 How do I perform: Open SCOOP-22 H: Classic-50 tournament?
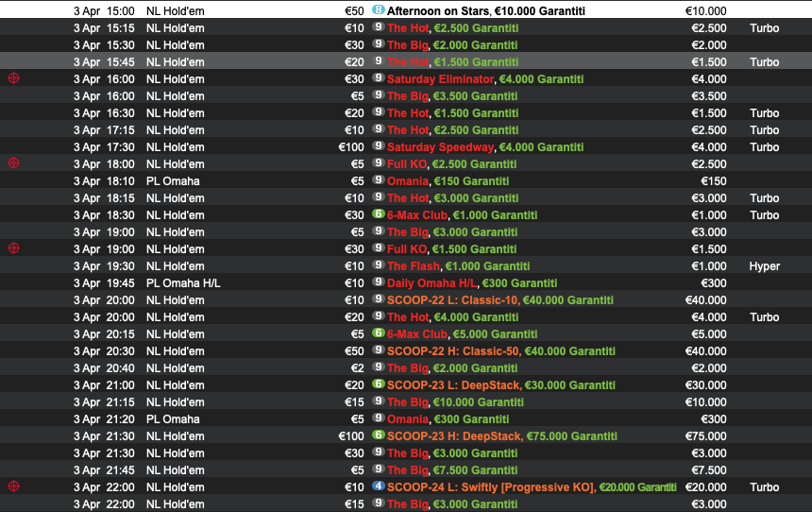pyautogui.click(x=500, y=351)
